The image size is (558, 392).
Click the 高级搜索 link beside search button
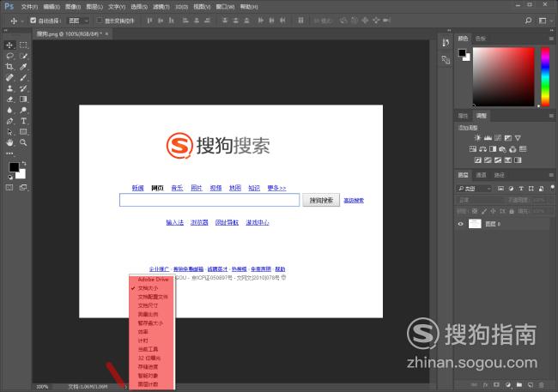354,201
